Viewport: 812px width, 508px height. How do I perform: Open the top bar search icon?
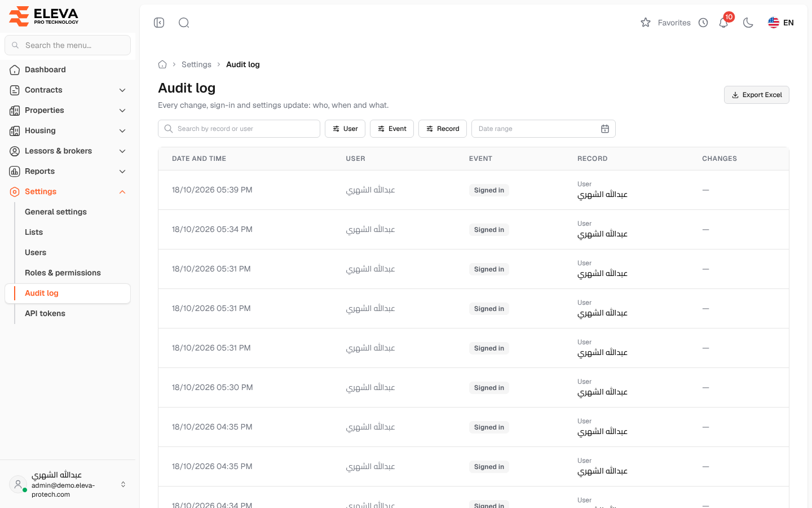pyautogui.click(x=184, y=23)
